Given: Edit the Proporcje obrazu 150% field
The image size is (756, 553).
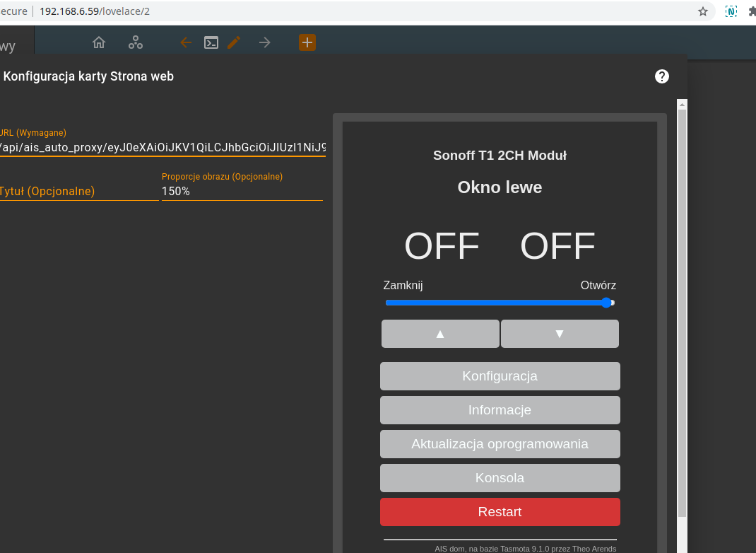Looking at the screenshot, I should (242, 191).
